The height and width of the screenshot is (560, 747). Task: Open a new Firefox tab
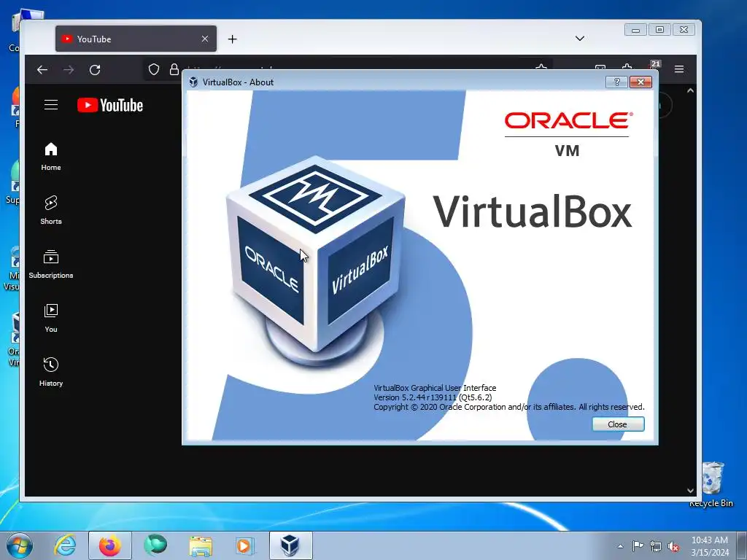coord(232,39)
